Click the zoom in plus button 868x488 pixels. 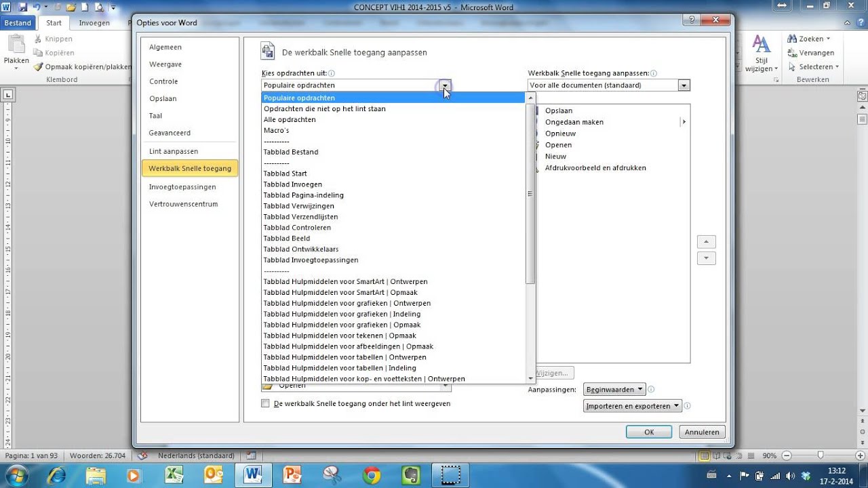click(x=859, y=455)
